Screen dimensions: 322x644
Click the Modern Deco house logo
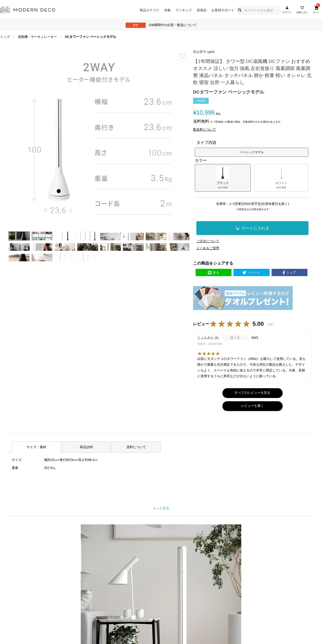click(5, 10)
